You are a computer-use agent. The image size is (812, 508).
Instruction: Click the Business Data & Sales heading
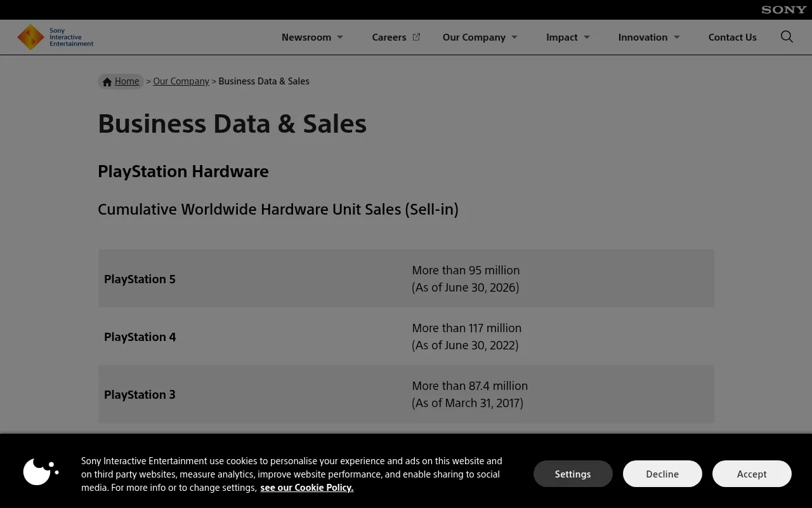click(232, 123)
